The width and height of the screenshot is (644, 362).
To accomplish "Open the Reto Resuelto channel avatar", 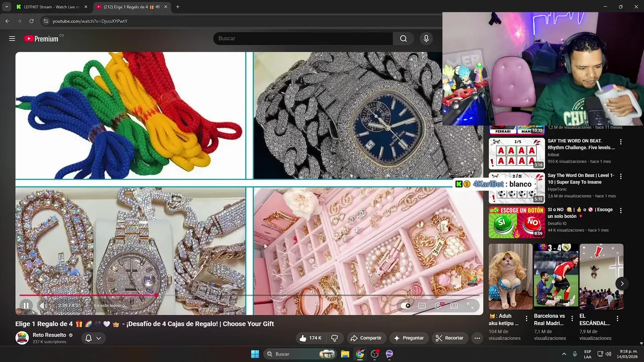I will [22, 338].
